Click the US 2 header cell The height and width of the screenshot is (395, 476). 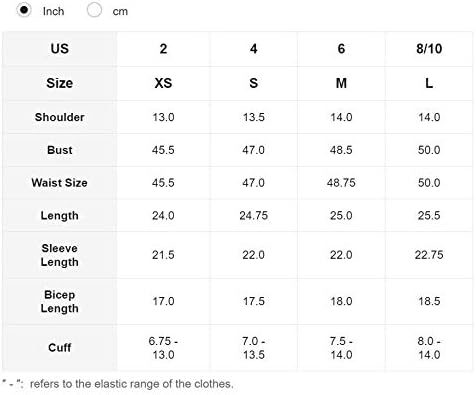click(x=163, y=49)
